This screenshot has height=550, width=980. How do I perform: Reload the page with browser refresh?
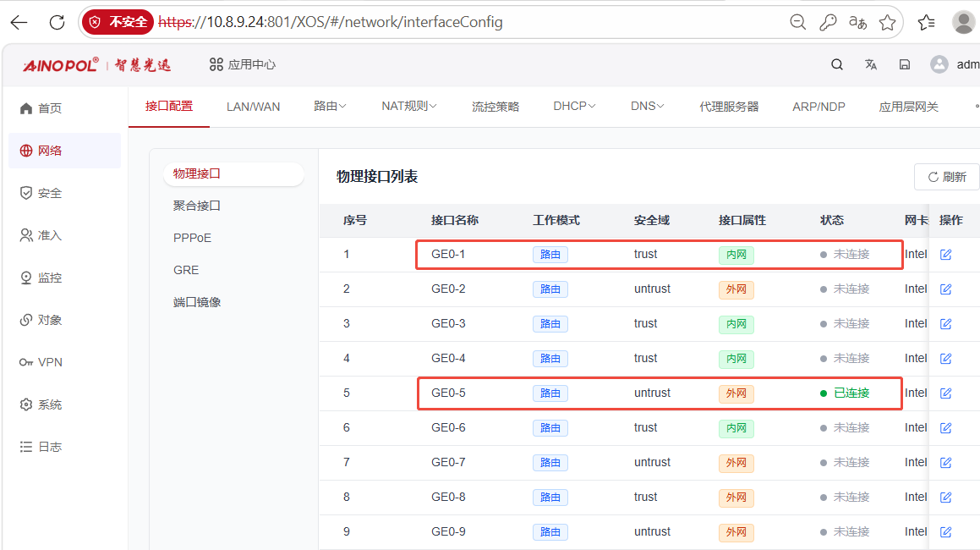click(57, 23)
